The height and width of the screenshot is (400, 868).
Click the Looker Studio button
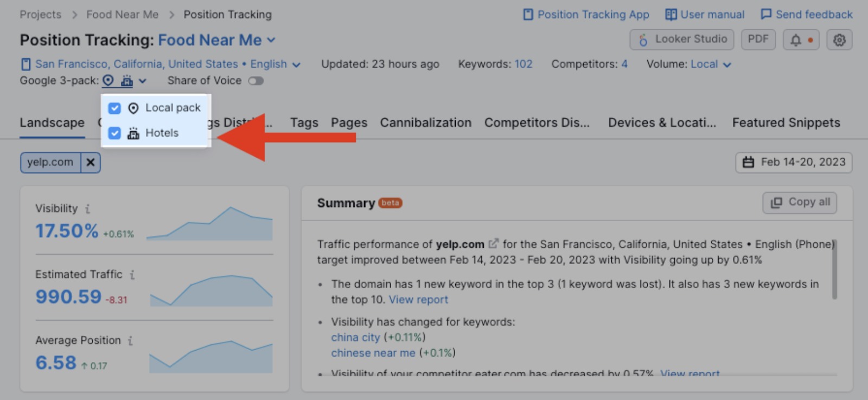pyautogui.click(x=682, y=40)
